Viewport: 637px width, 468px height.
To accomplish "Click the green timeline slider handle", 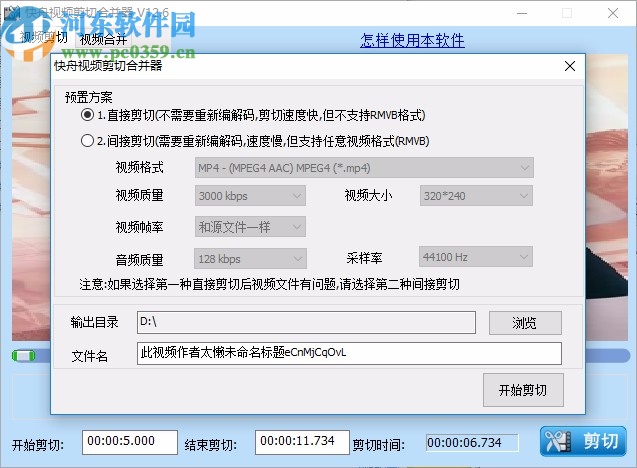I will [x=24, y=356].
